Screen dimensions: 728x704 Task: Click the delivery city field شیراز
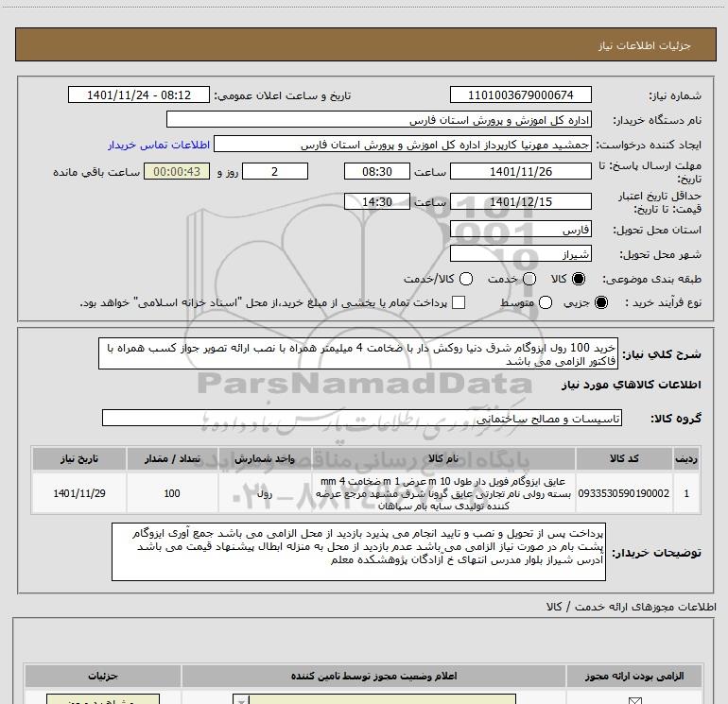pyautogui.click(x=520, y=254)
